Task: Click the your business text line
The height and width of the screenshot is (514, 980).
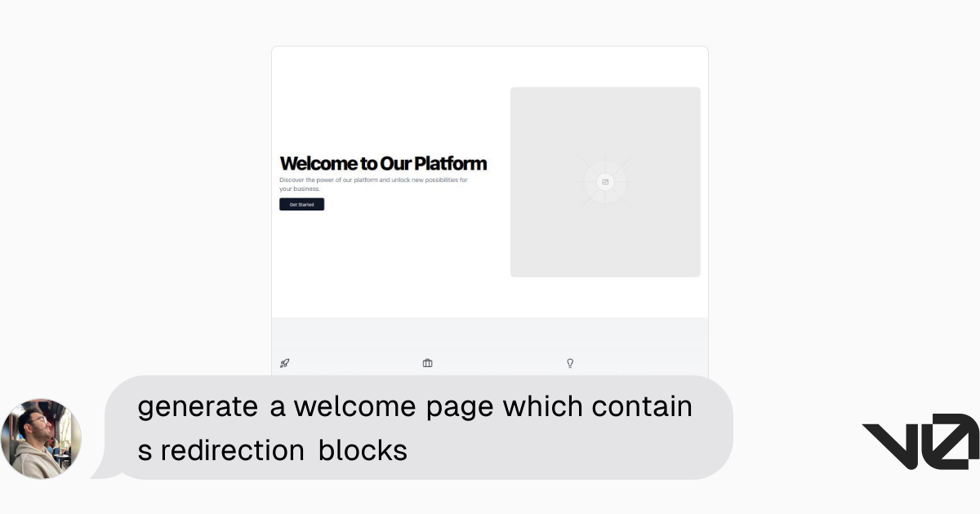Action: [300, 188]
